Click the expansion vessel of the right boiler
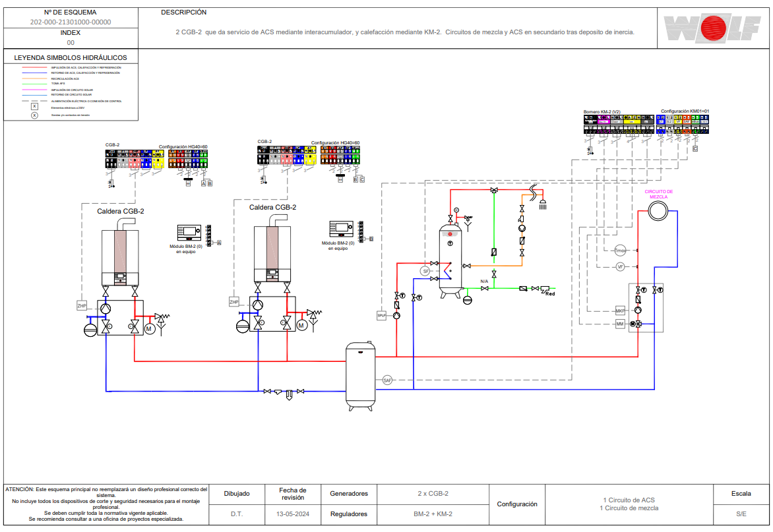This screenshot has width=773, height=532. pyautogui.click(x=243, y=326)
